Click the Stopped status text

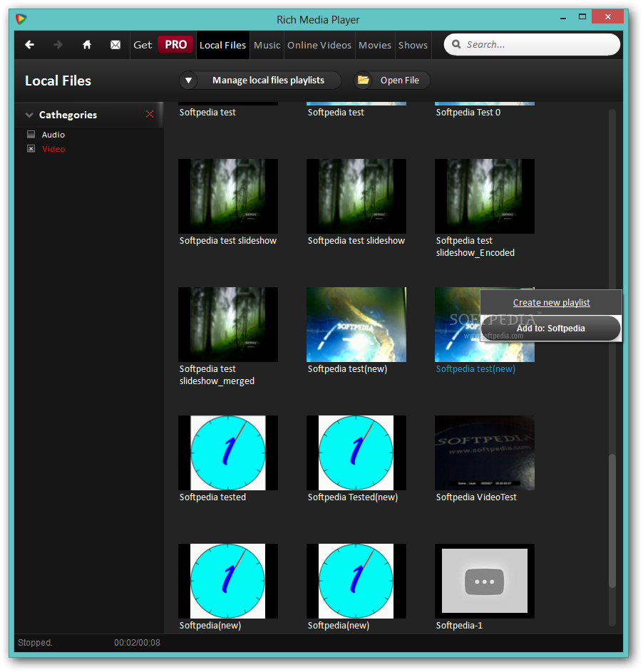[35, 643]
